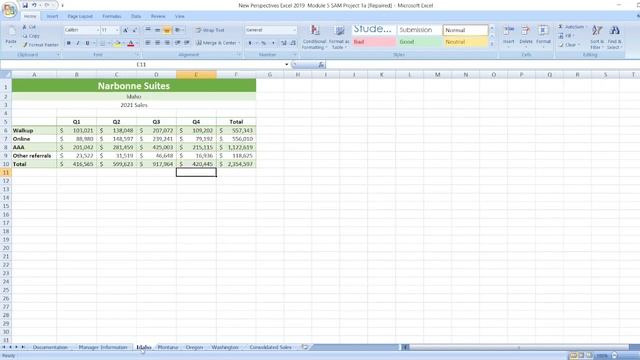Image resolution: width=640 pixels, height=360 pixels.
Task: Apply Accounting number format
Action: 250,43
